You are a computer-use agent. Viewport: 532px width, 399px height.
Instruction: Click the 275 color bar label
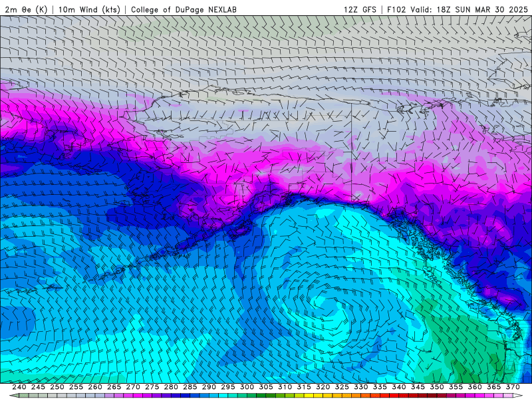152,387
